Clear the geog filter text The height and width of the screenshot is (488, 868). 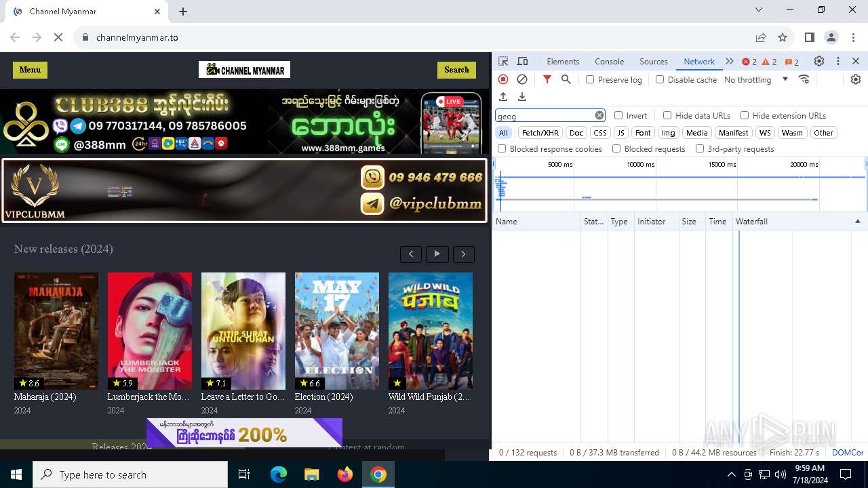point(599,115)
